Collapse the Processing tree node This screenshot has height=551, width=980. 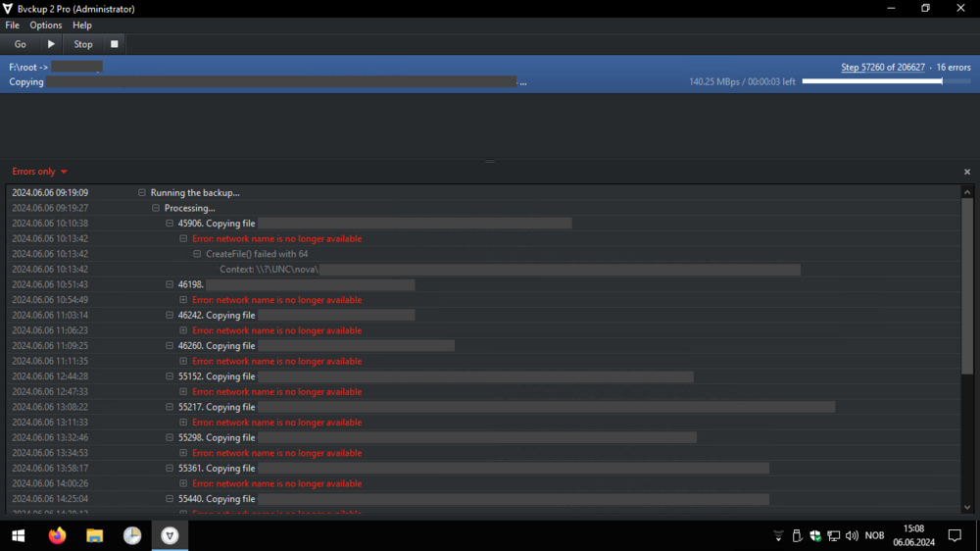click(156, 208)
